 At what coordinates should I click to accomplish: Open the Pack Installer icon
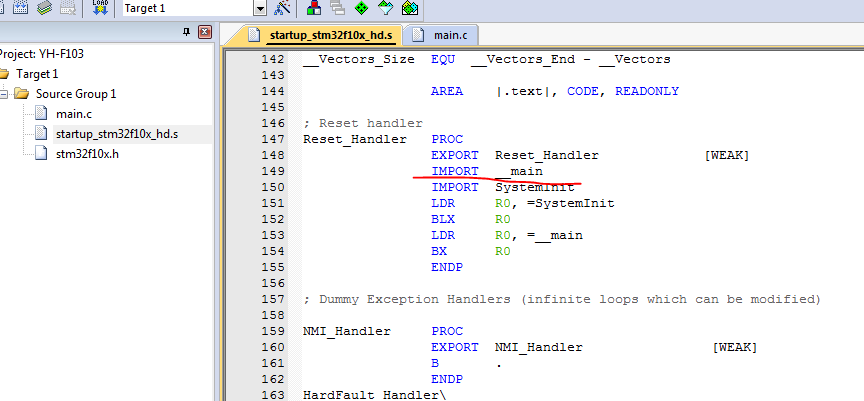(410, 8)
